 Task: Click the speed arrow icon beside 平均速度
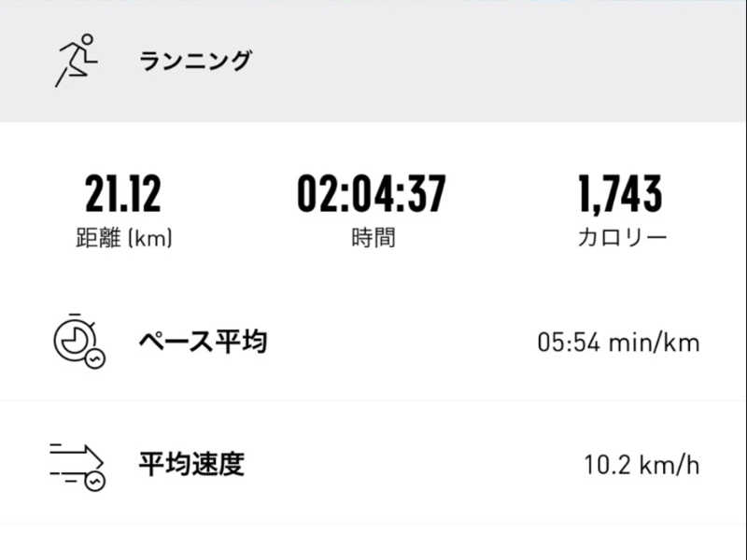(75, 462)
